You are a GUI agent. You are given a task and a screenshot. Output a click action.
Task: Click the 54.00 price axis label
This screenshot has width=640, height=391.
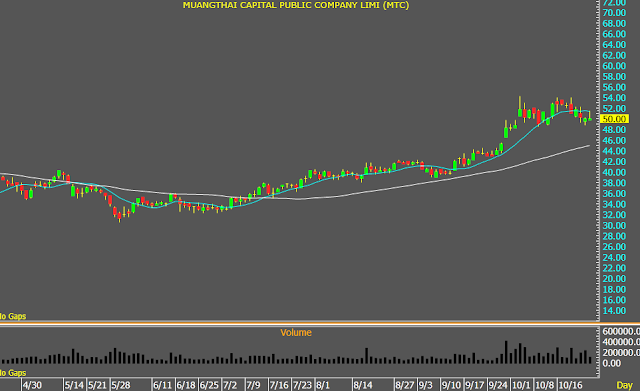pos(614,98)
